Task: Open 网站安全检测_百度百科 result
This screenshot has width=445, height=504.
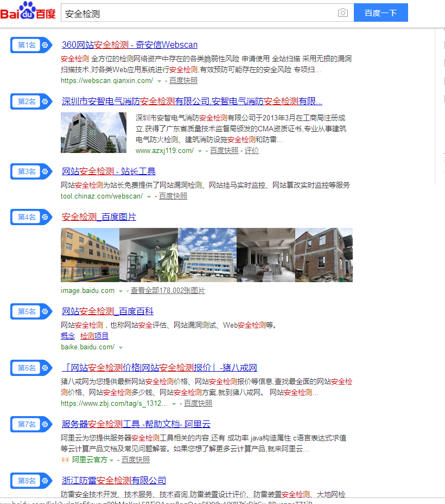Action: click(107, 311)
